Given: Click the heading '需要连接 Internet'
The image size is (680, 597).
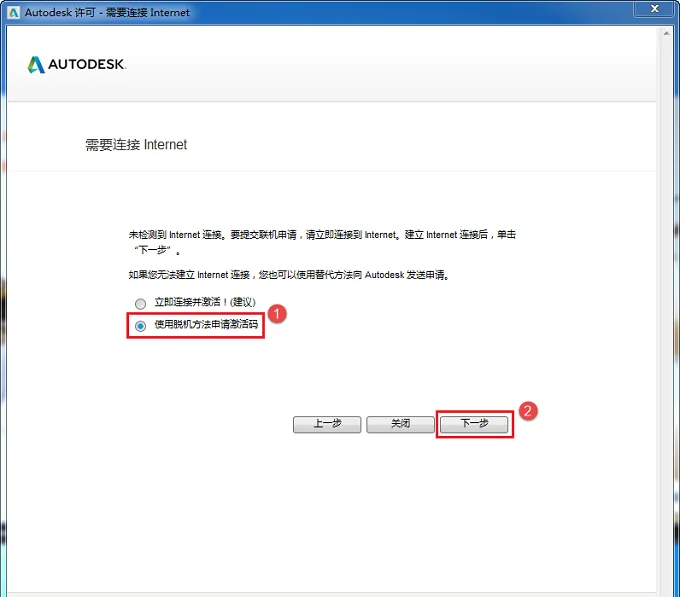Looking at the screenshot, I should tap(136, 144).
